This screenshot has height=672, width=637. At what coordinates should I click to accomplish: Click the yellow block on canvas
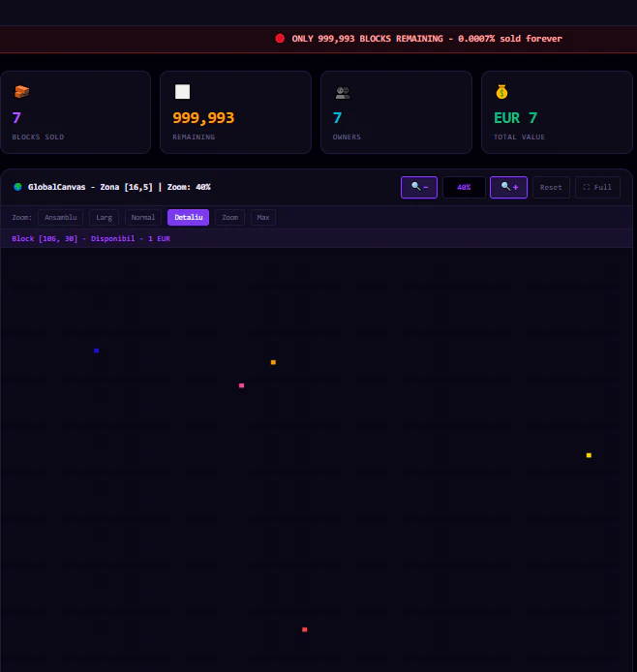pyautogui.click(x=589, y=455)
